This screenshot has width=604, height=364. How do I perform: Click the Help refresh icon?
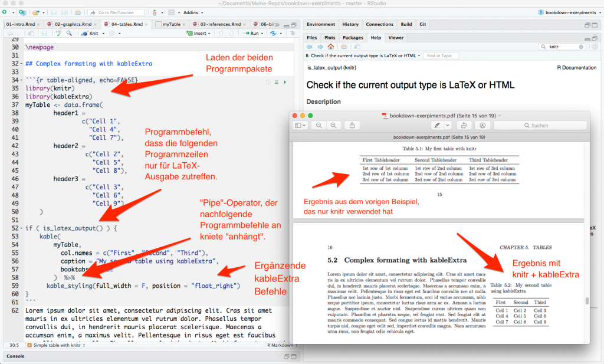click(595, 47)
